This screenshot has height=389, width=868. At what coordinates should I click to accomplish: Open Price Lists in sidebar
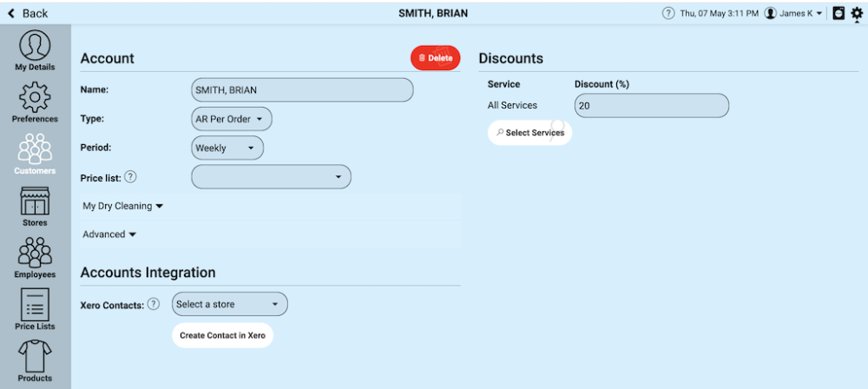point(35,310)
